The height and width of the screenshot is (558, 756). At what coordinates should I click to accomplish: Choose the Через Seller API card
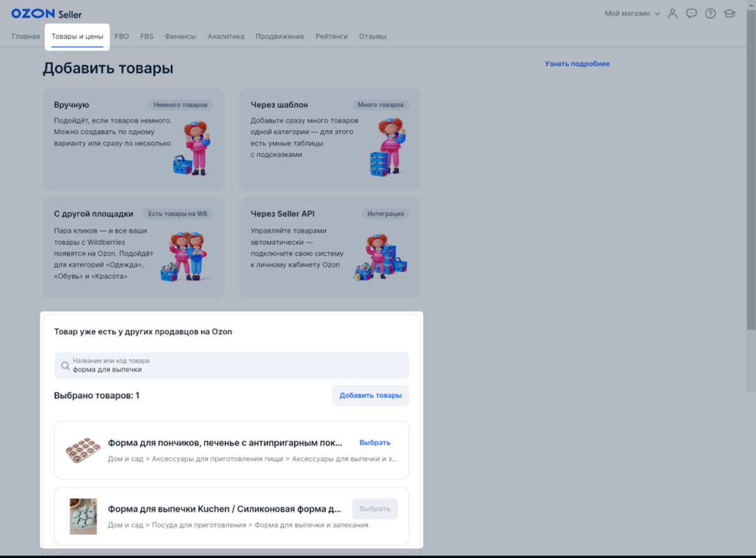coord(330,248)
